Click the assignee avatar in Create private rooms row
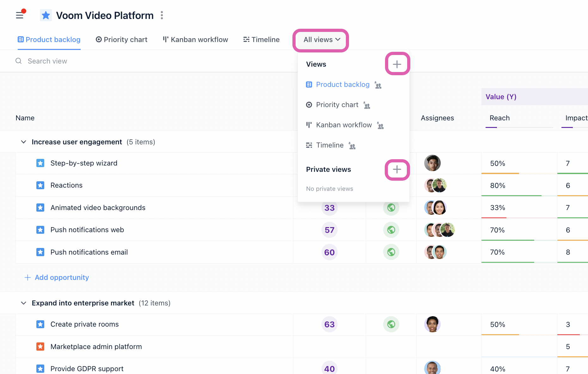The image size is (588, 374). click(x=432, y=324)
